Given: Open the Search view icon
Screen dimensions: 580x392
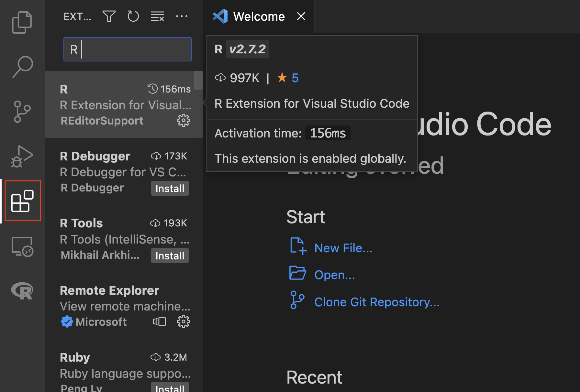Looking at the screenshot, I should (22, 67).
